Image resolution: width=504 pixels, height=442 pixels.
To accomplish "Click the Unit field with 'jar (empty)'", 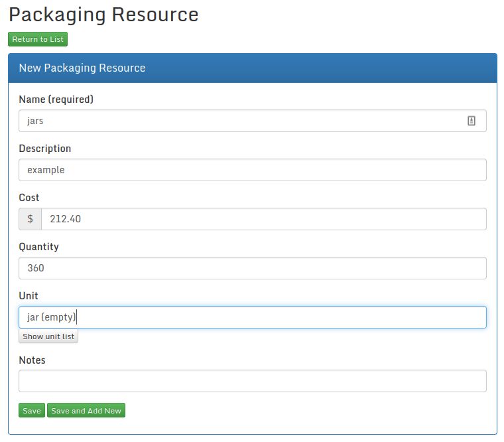I will point(252,317).
